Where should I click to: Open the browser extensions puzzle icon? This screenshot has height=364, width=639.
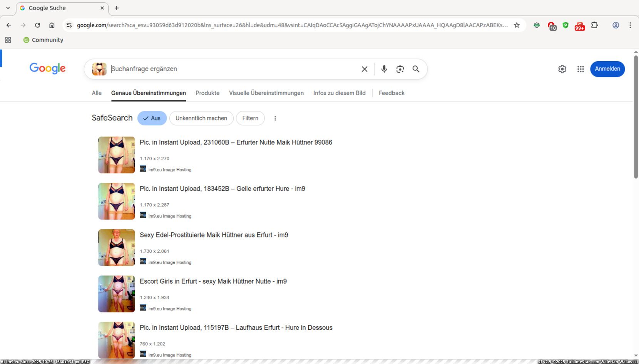[594, 25]
